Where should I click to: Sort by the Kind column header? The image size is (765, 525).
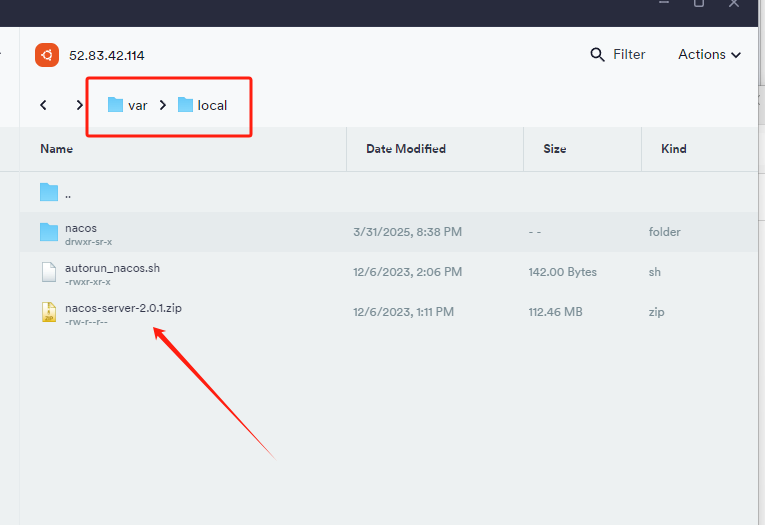click(x=673, y=149)
